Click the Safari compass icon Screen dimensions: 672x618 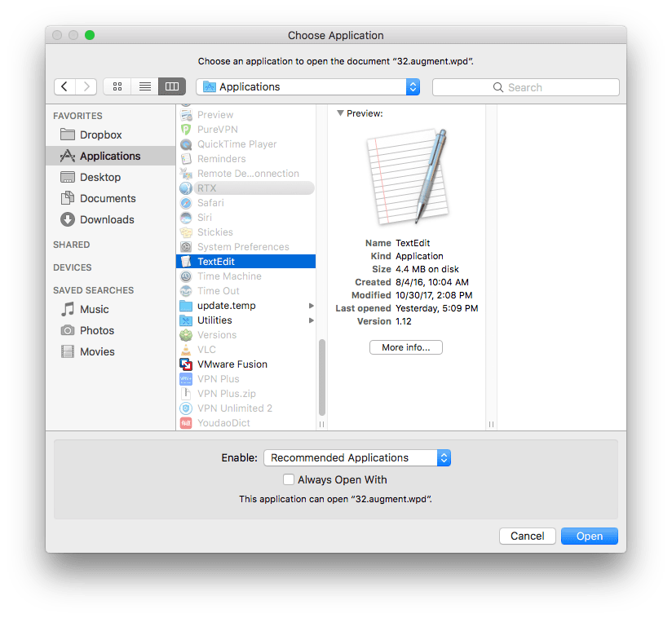tap(186, 203)
